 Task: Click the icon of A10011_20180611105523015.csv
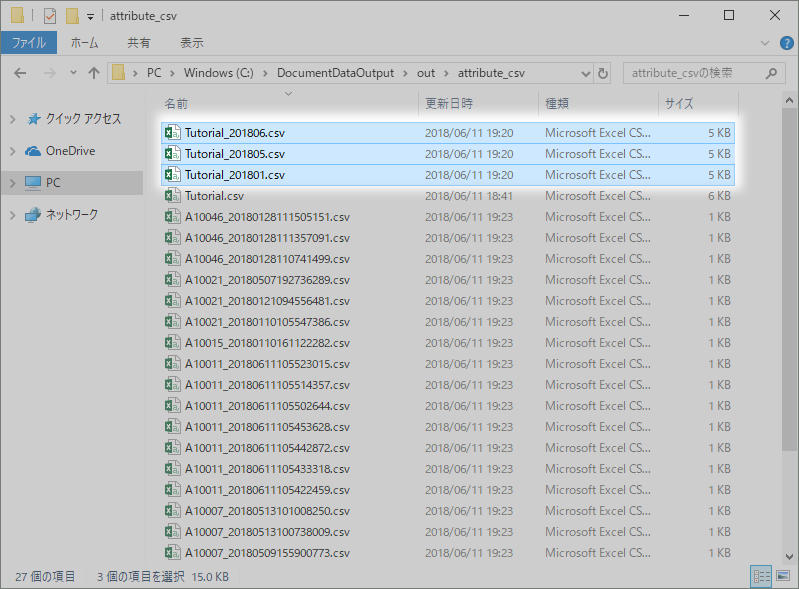[172, 364]
